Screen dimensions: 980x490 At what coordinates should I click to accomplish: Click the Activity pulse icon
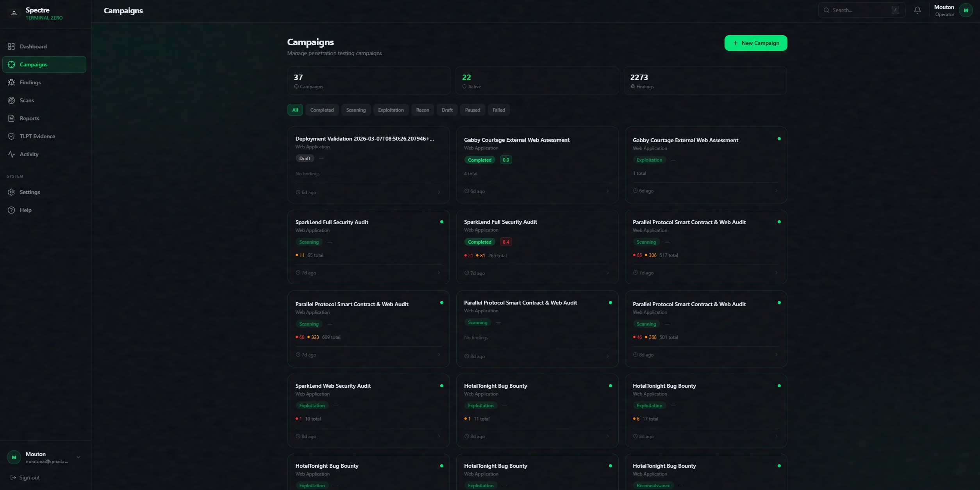tap(11, 154)
